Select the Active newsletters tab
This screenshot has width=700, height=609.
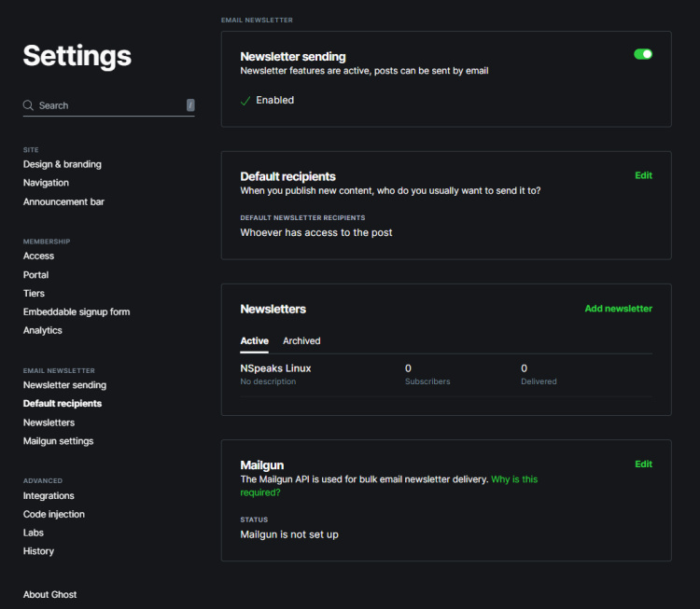(254, 341)
